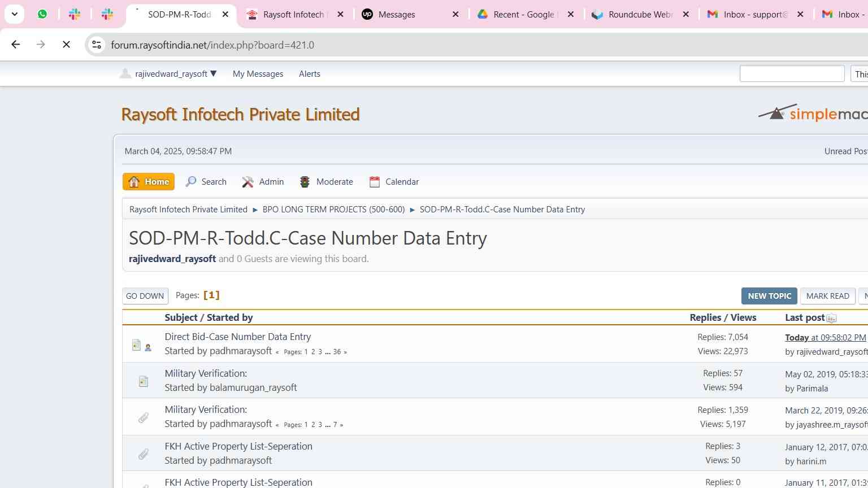The width and height of the screenshot is (868, 488).
Task: Click the forum search input box
Action: pos(792,73)
